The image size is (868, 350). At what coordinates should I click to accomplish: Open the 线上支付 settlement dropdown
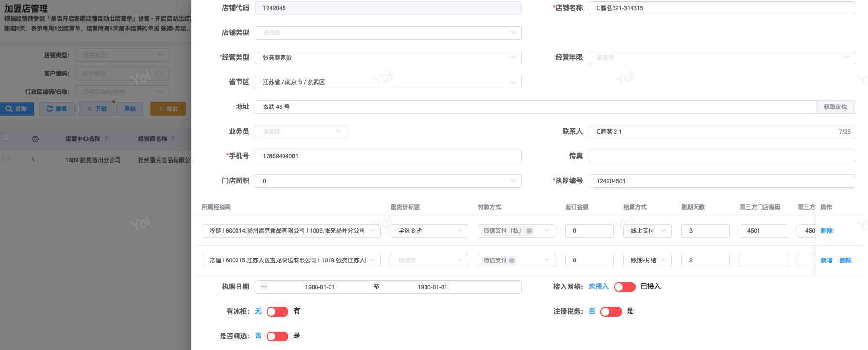(647, 231)
